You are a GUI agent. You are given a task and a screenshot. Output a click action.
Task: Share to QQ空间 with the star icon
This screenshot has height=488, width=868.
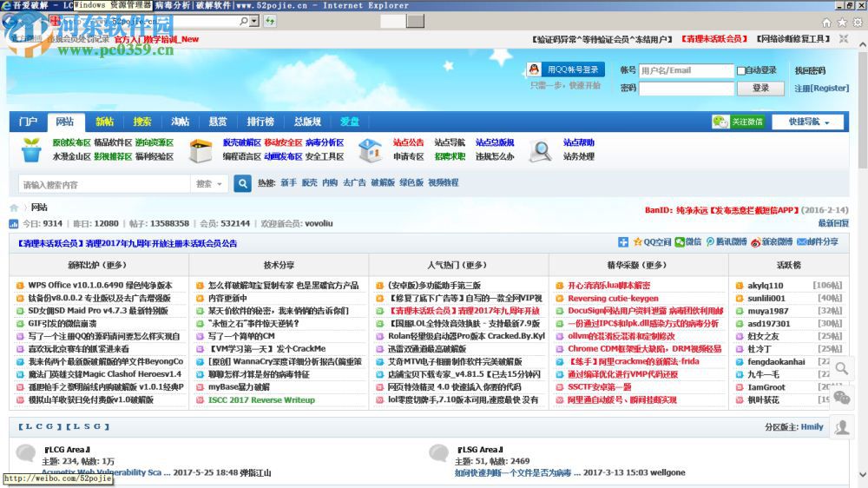point(638,242)
